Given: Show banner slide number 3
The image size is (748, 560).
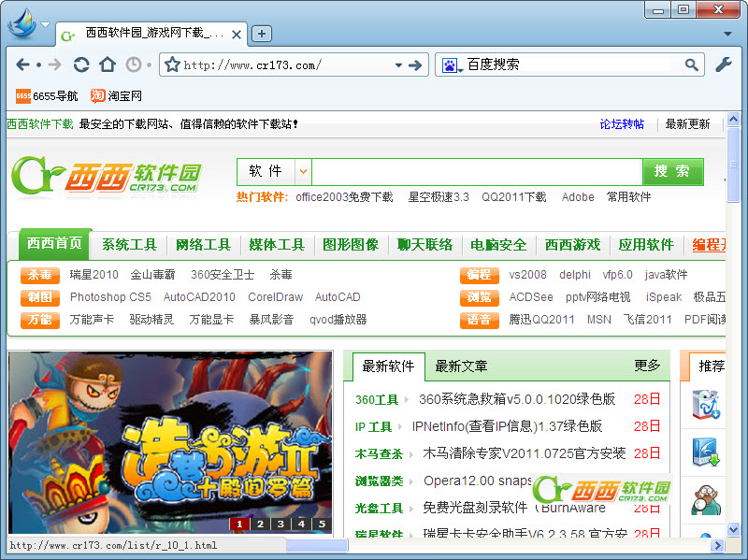Looking at the screenshot, I should tap(280, 524).
